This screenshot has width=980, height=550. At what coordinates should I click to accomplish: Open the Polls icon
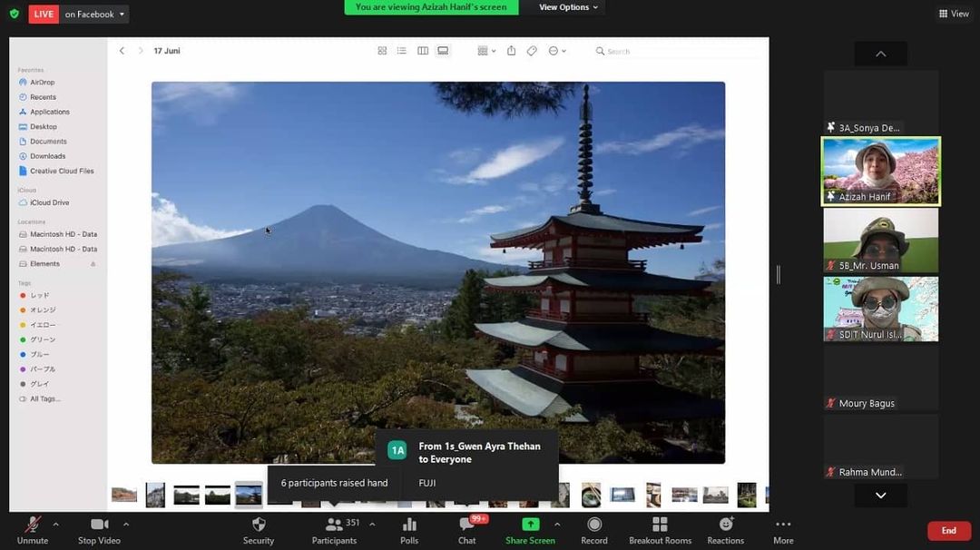pyautogui.click(x=409, y=525)
